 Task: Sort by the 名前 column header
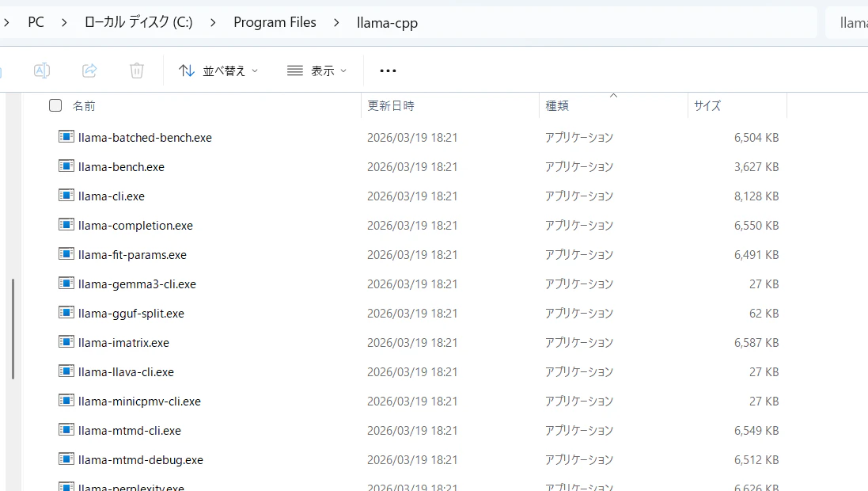pos(84,106)
